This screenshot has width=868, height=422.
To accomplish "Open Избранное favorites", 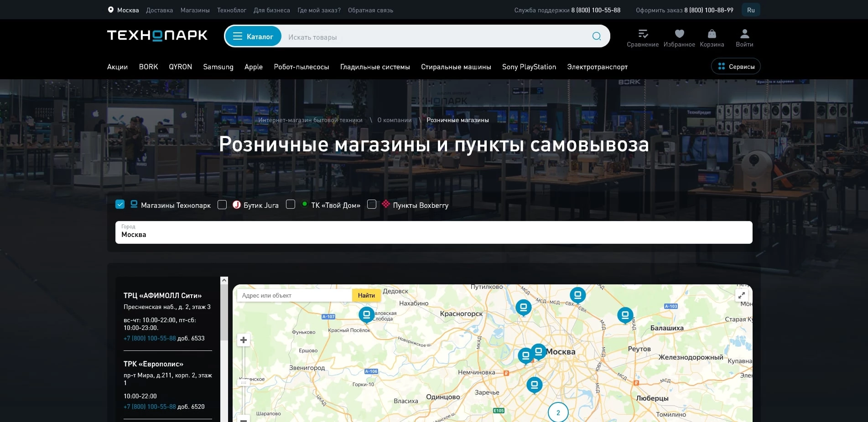I will 679,33.
